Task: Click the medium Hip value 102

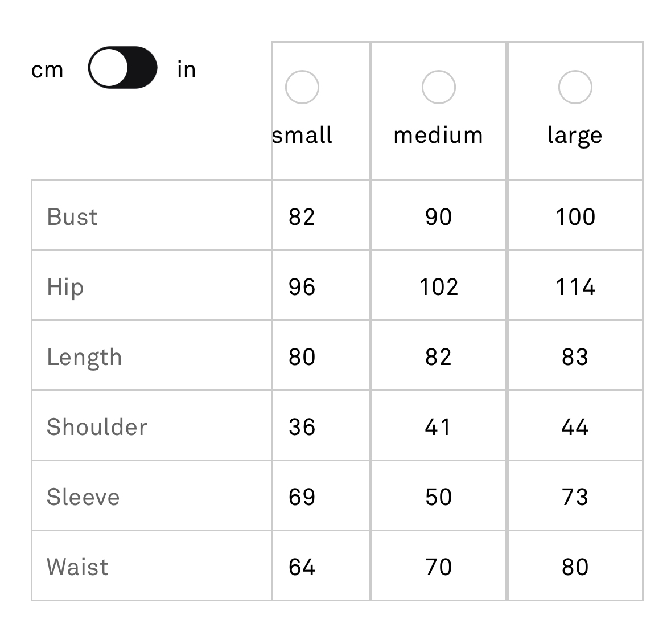Action: (x=439, y=287)
